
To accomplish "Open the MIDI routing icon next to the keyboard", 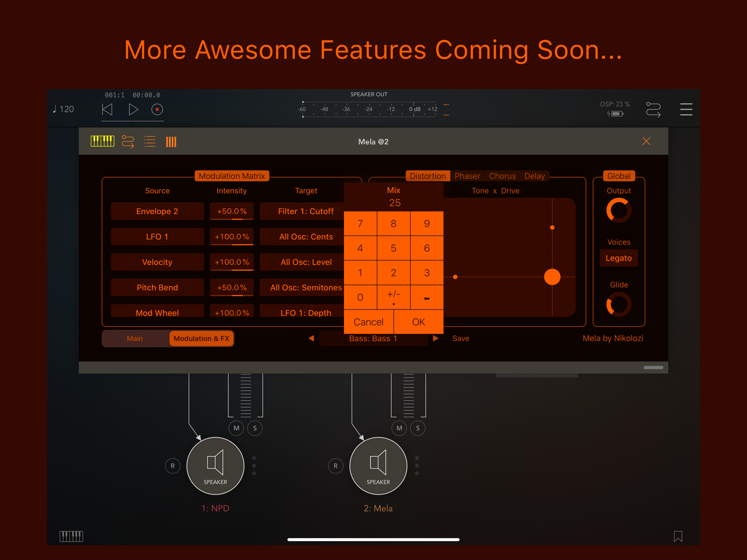I will (x=128, y=142).
